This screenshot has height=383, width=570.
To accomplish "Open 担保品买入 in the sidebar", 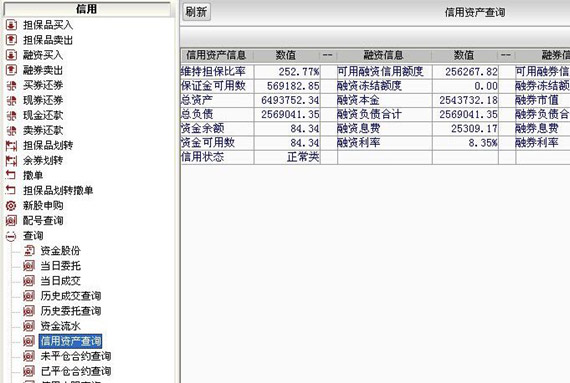I will (x=48, y=25).
